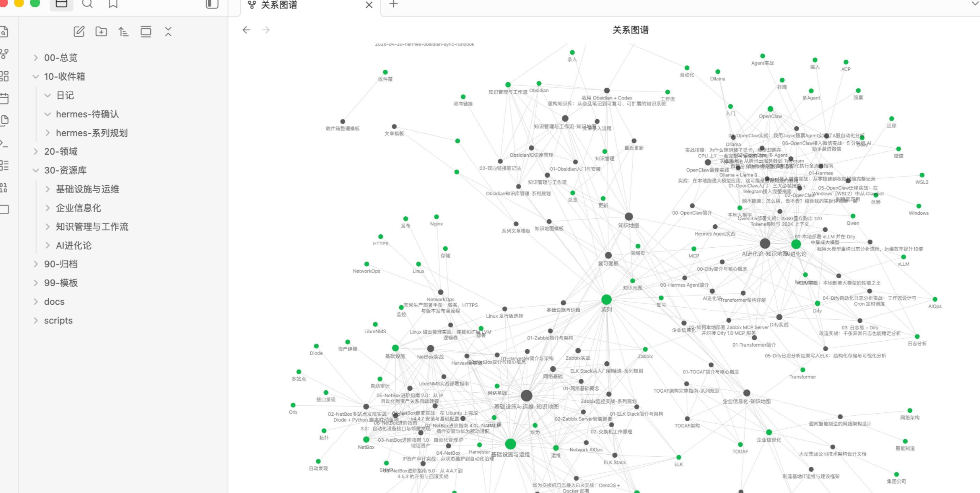This screenshot has height=493, width=980.
Task: Click the 系列 node in graph
Action: tap(606, 300)
